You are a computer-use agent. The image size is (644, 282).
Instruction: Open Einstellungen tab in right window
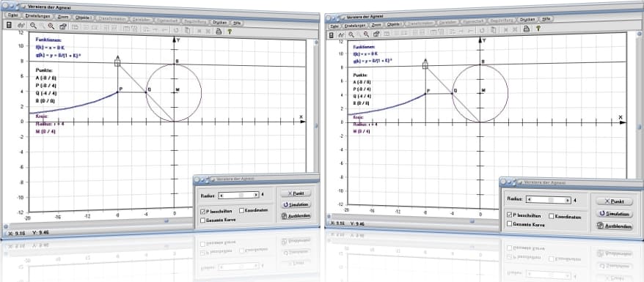(354, 25)
